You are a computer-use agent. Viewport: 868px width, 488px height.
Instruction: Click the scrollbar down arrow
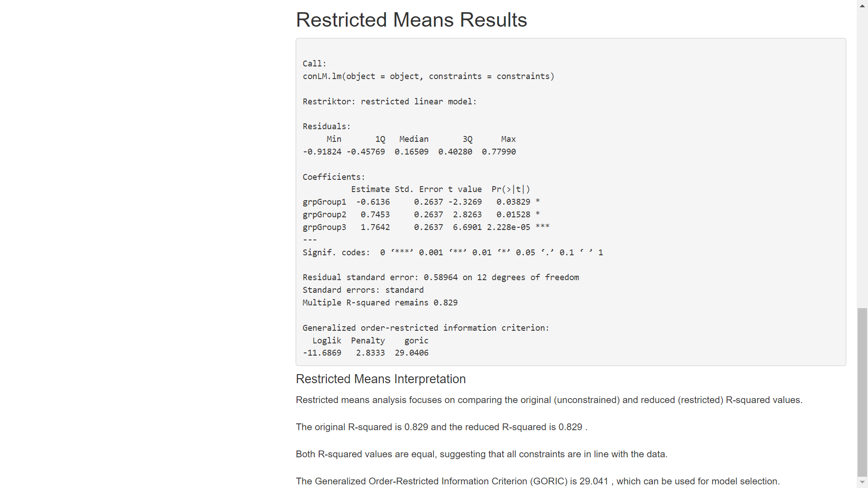tap(862, 483)
